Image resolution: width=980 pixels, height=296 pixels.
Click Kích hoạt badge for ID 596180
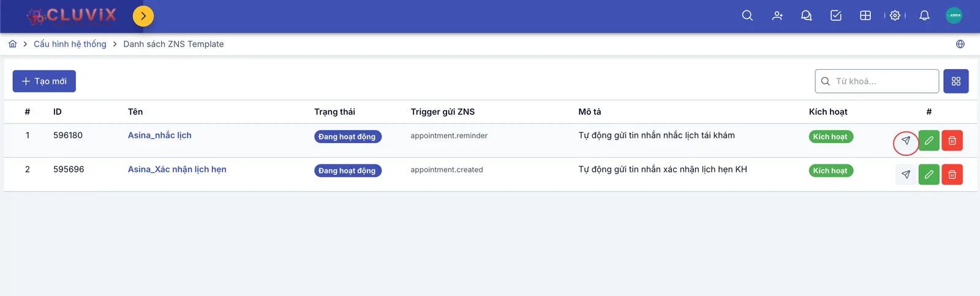click(831, 136)
